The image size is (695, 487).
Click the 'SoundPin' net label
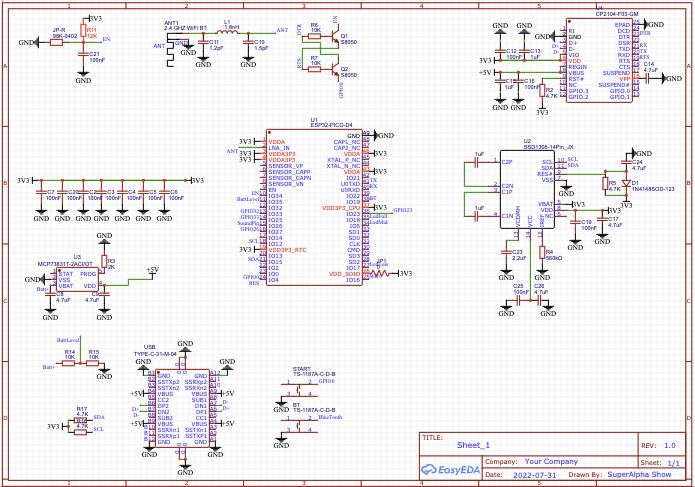point(248,223)
